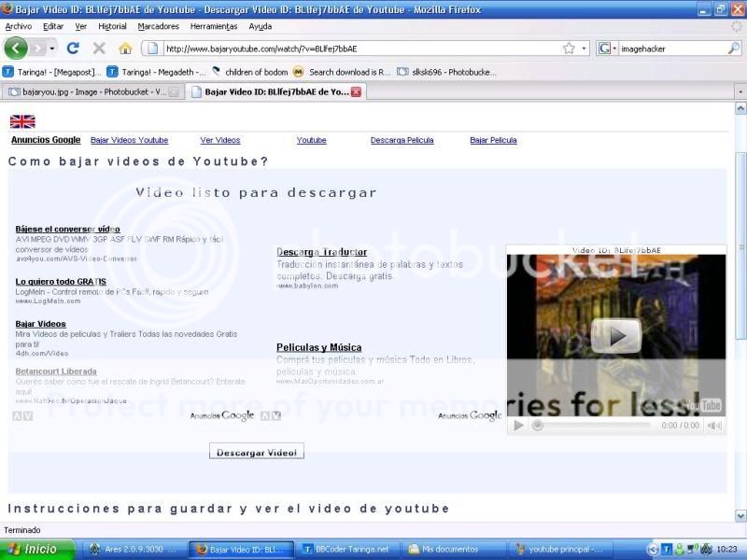Switch to Mis documentos taskbar window
The image size is (747, 560).
[453, 550]
